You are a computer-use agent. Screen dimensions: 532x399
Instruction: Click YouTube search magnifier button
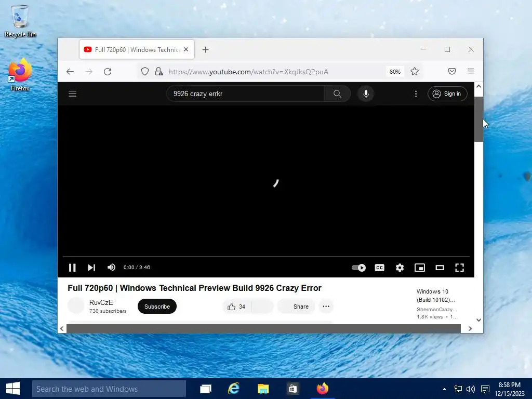coord(337,94)
